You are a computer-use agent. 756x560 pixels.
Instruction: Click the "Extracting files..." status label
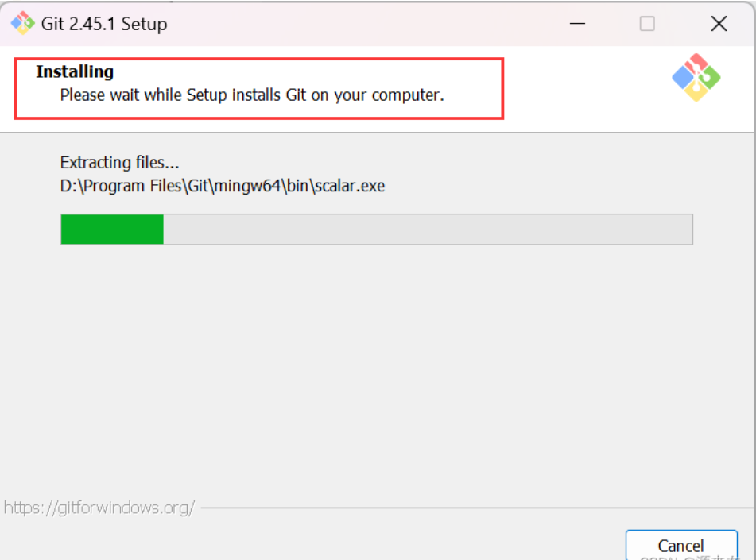119,163
